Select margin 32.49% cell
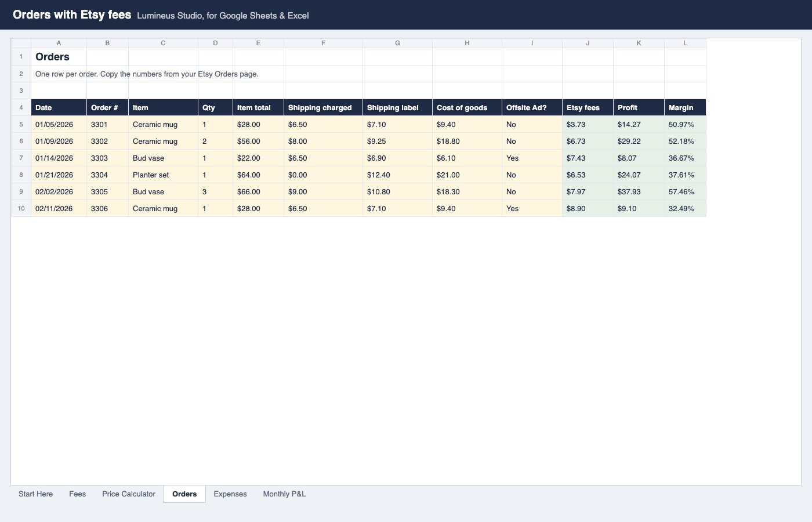Viewport: 812px width, 522px height. coord(685,209)
